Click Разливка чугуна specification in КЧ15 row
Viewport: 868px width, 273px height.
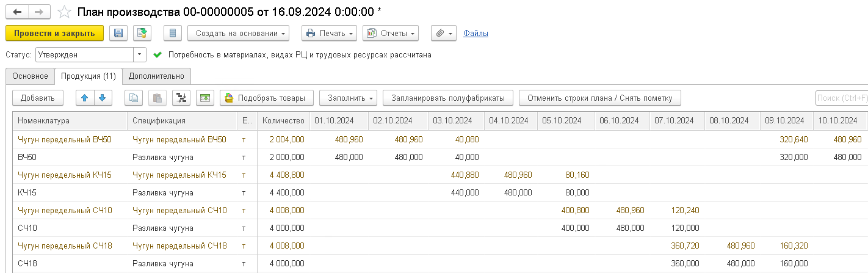pyautogui.click(x=182, y=192)
